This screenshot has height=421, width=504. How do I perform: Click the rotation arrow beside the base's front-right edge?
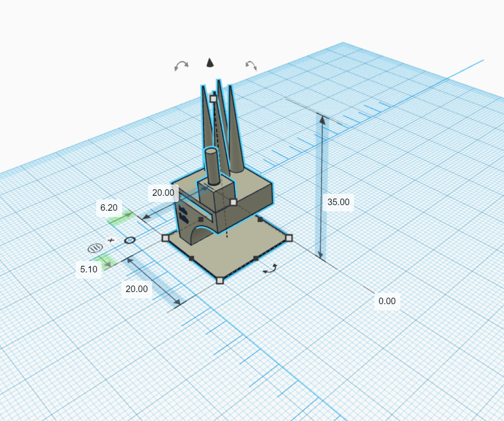(270, 269)
